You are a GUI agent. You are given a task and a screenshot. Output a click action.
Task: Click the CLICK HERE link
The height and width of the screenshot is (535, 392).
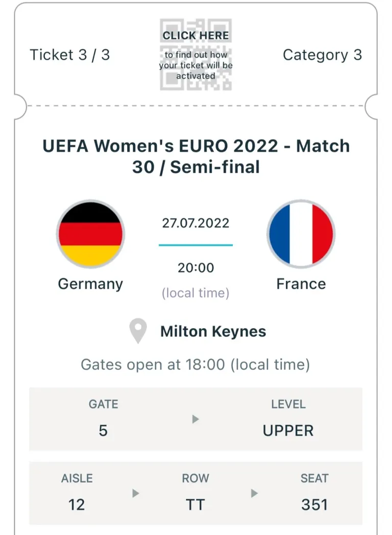[x=195, y=35]
